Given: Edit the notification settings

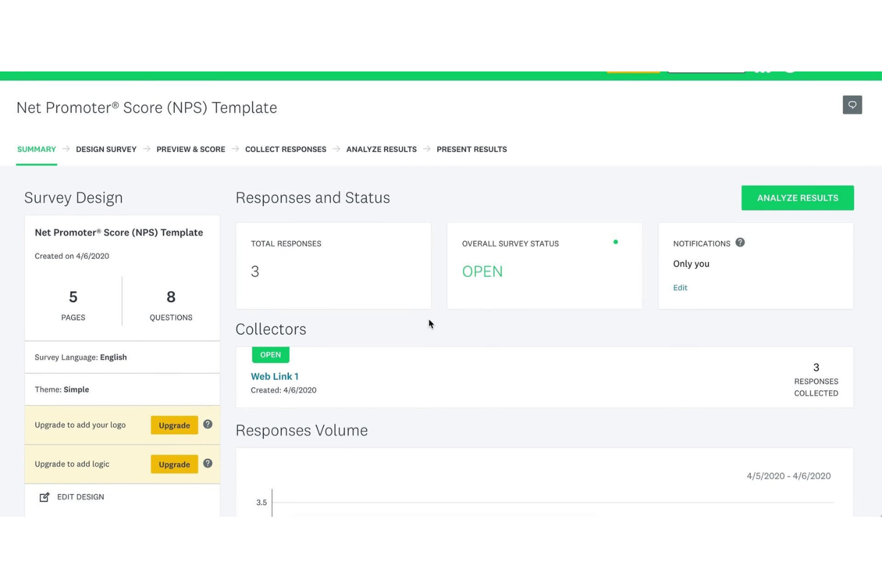Looking at the screenshot, I should [x=680, y=287].
